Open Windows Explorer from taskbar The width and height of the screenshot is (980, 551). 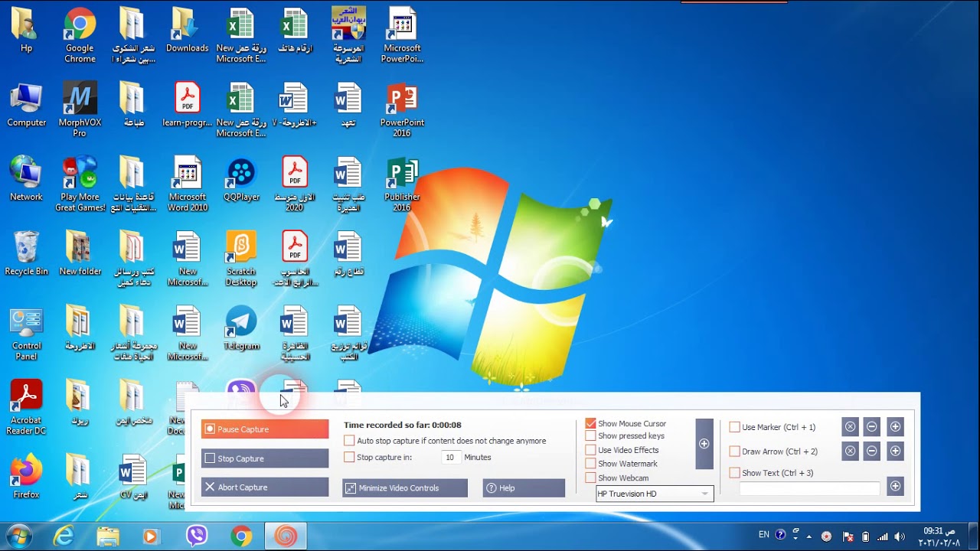click(x=108, y=536)
